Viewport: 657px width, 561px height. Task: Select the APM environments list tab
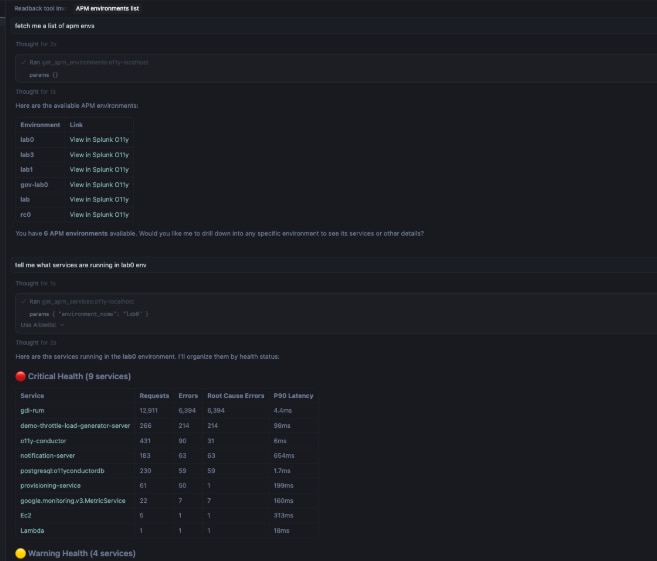click(x=107, y=8)
